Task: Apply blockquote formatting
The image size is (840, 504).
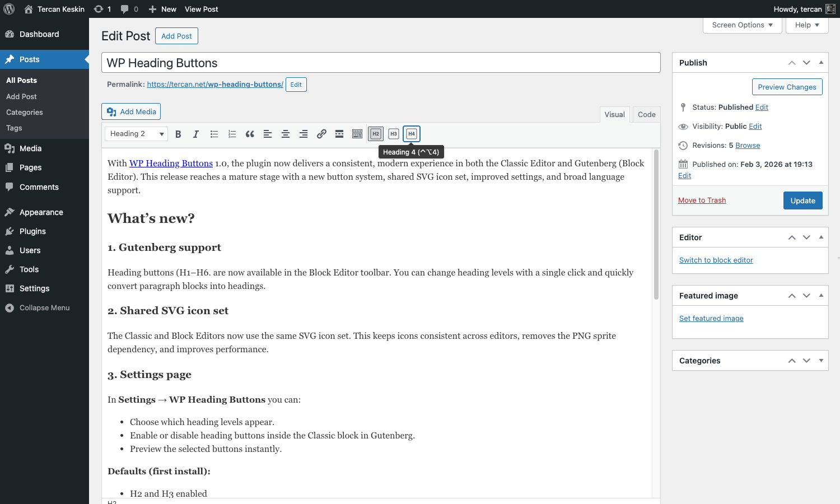Action: (250, 134)
